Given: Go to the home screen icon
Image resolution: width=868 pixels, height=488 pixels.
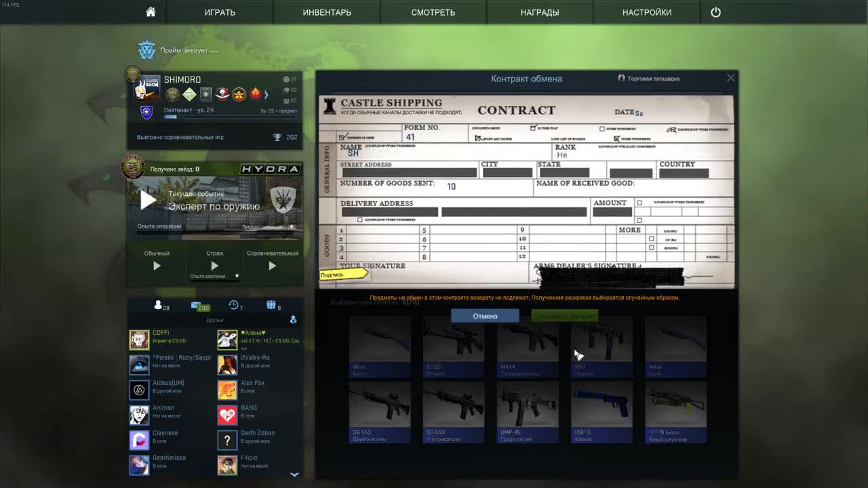Looking at the screenshot, I should pyautogui.click(x=151, y=12).
